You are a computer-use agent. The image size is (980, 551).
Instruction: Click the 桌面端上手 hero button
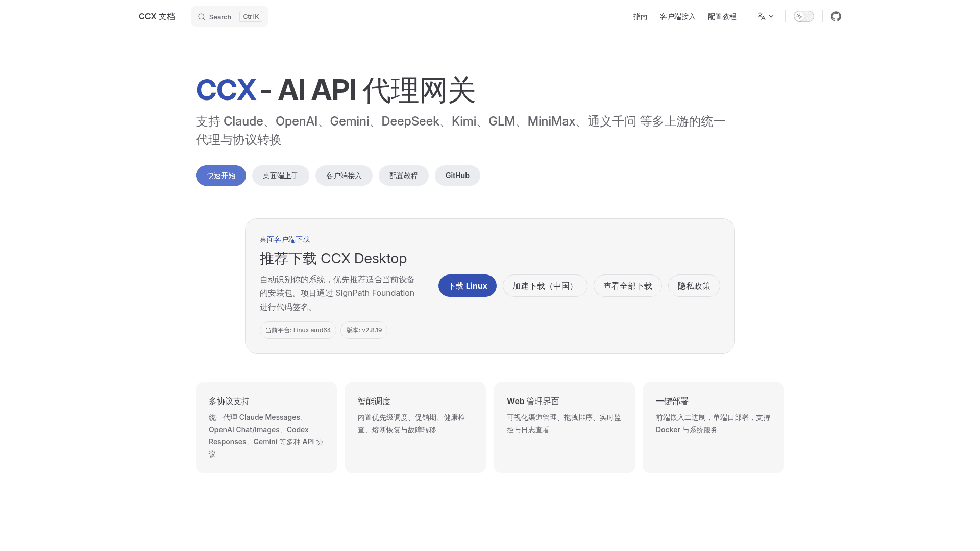(281, 176)
